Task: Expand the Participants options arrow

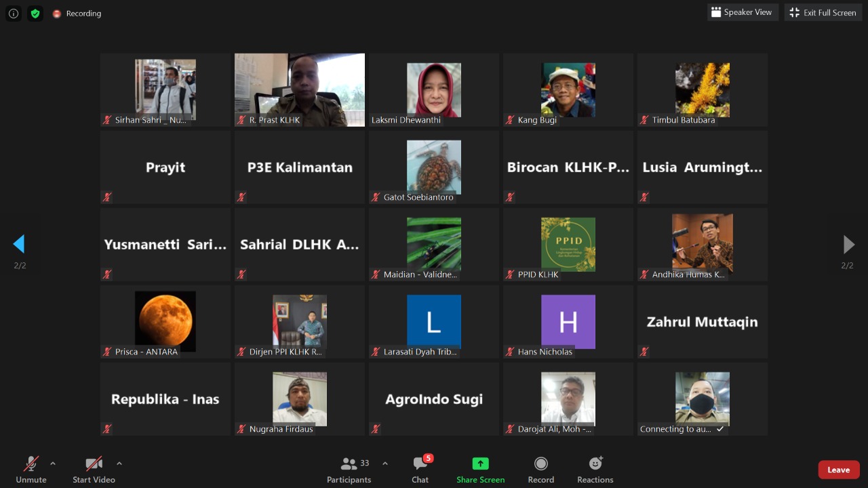Action: tap(385, 464)
